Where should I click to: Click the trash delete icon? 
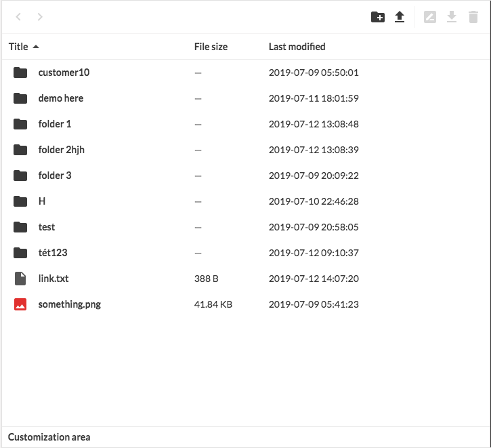[x=473, y=17]
